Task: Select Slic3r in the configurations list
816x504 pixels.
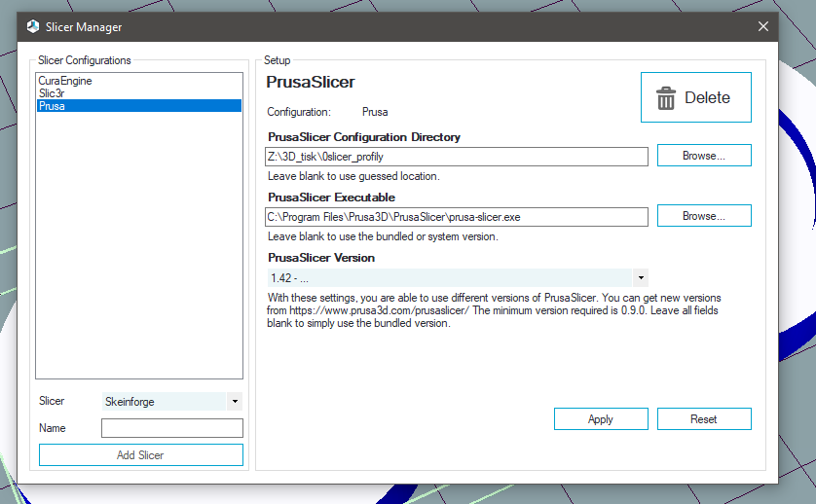Action: coord(52,93)
